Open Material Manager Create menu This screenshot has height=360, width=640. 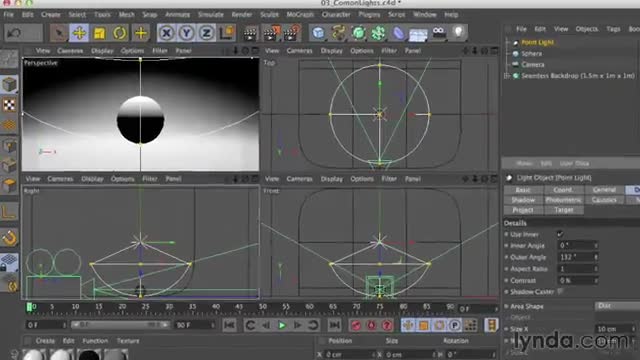45,341
